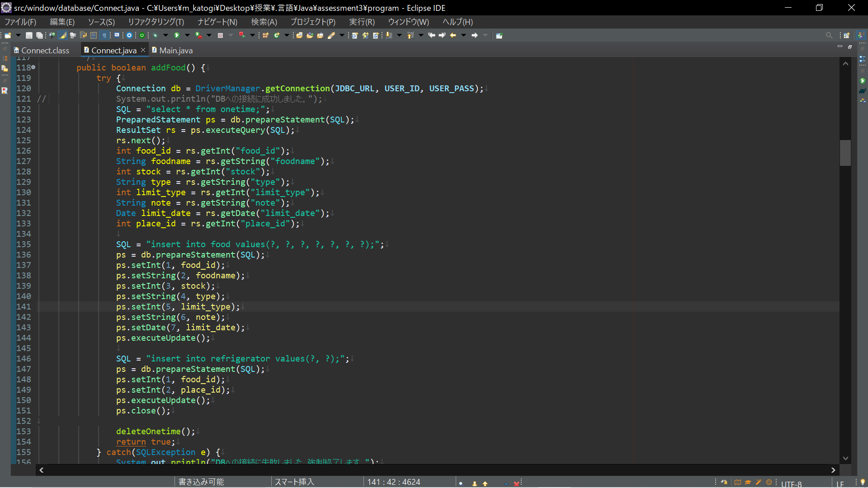
Task: Click the New Java Package icon
Action: (265, 35)
